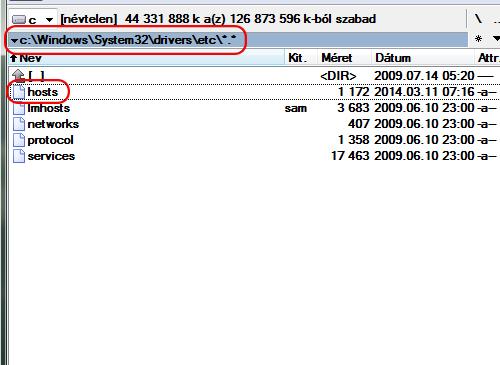Viewport: 500px width, 365px height.
Task: Open the favorites asterisk button
Action: (x=478, y=39)
